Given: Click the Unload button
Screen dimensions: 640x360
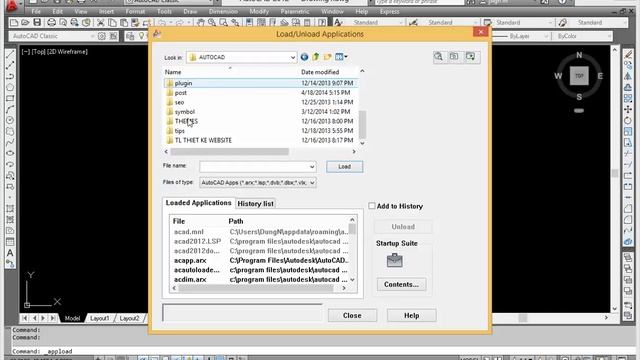Looking at the screenshot, I should pyautogui.click(x=403, y=227).
